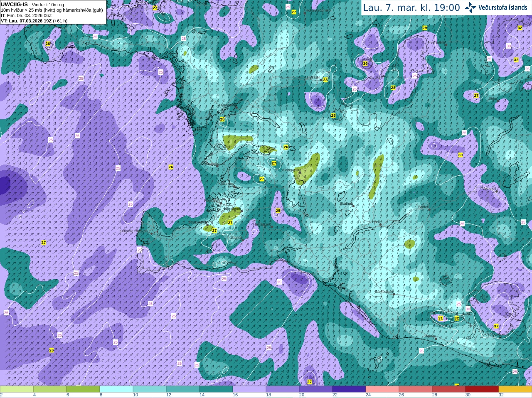Click the Hveravellir station label
Screen dimensions: 532x398
point(436,42)
